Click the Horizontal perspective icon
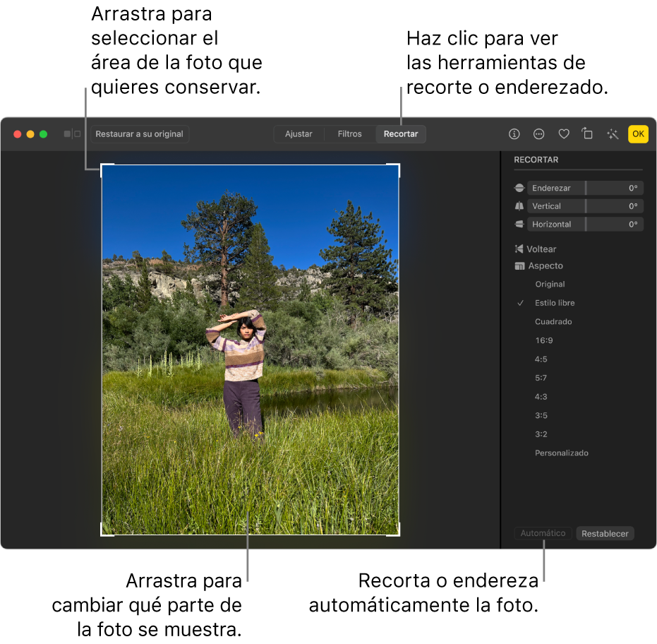The image size is (657, 644). point(519,224)
